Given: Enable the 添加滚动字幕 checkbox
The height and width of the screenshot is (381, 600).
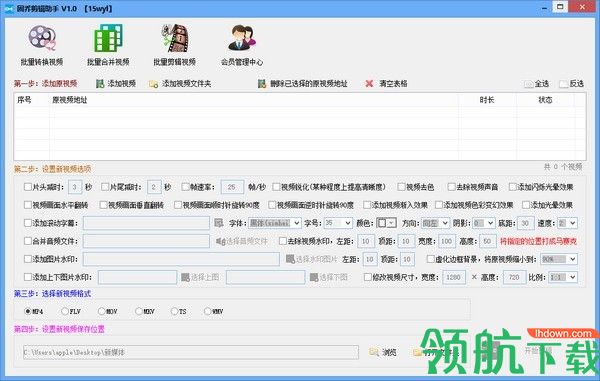Looking at the screenshot, I should click(x=28, y=223).
